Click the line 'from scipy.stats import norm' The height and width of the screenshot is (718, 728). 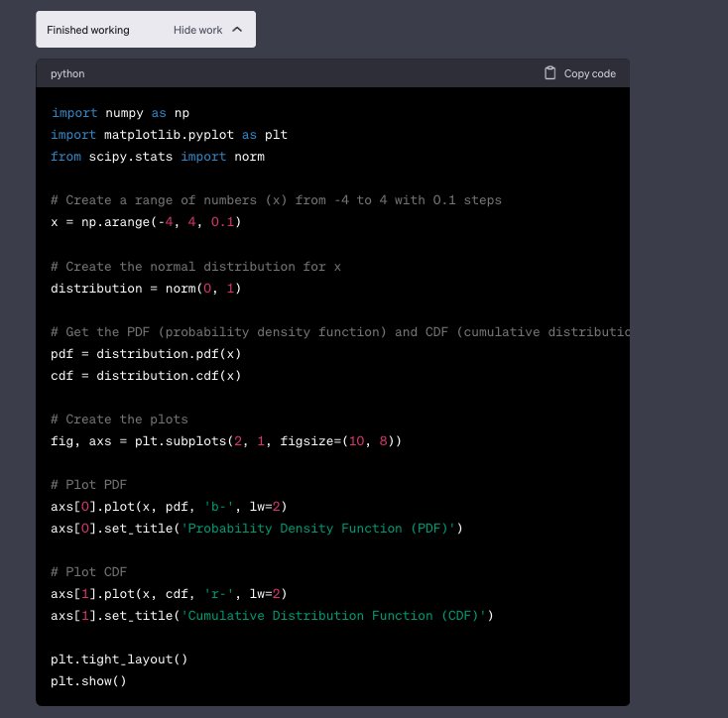[158, 157]
